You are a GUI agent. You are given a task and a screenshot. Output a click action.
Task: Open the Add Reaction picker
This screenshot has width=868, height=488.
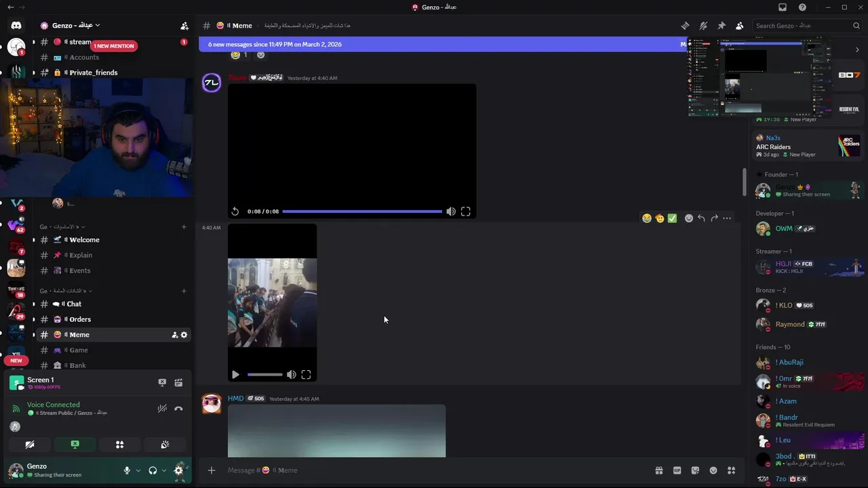click(689, 218)
